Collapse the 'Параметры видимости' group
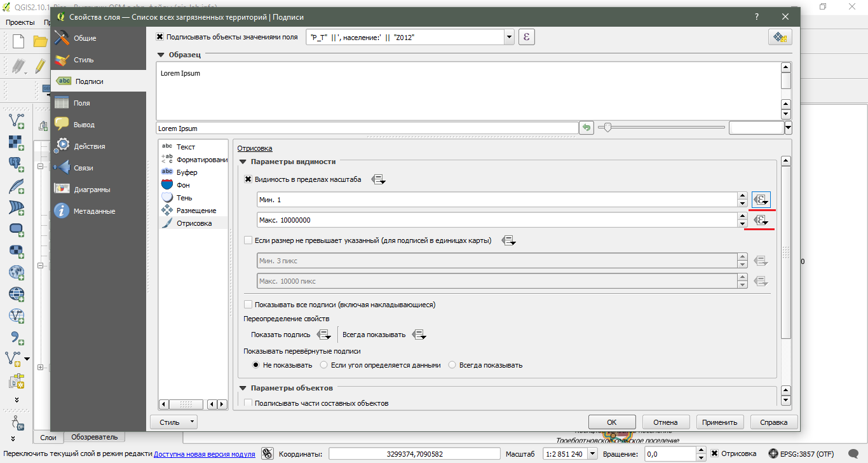This screenshot has height=463, width=868. 242,162
